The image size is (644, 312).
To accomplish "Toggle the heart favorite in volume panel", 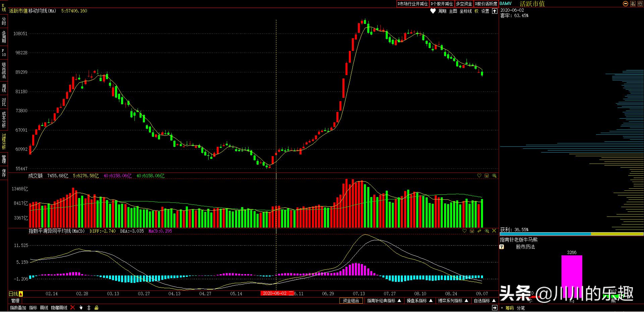I will [479, 176].
